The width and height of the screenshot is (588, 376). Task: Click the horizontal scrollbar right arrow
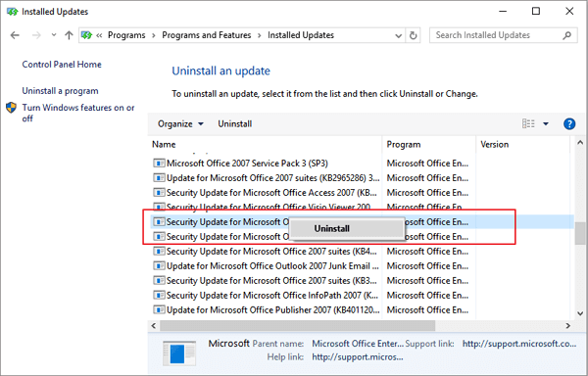coord(567,326)
